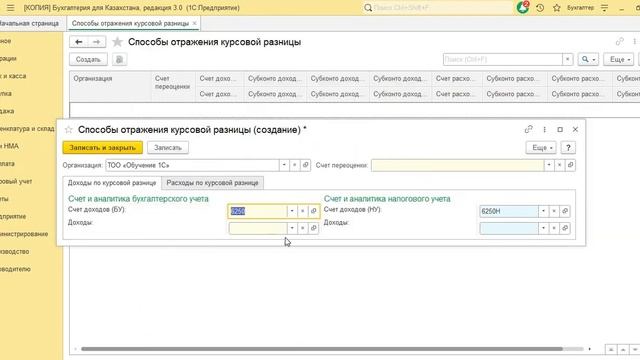Click horizontal scrollbar of the list
Viewport: 640px width, 360px height.
[x=322, y=349]
